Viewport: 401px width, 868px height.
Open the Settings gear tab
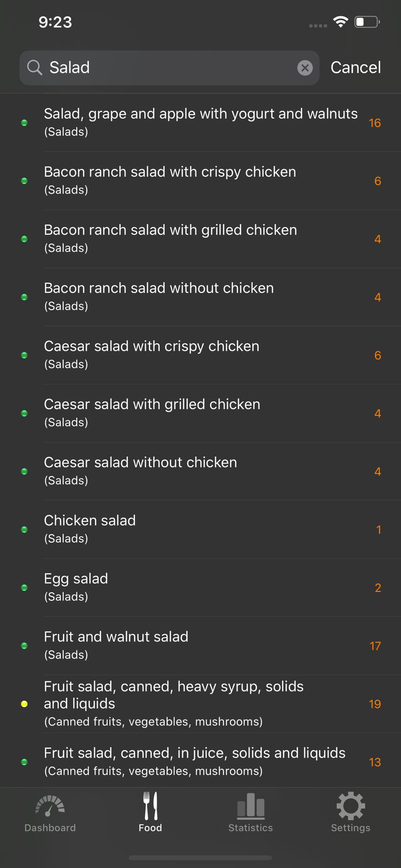(351, 813)
